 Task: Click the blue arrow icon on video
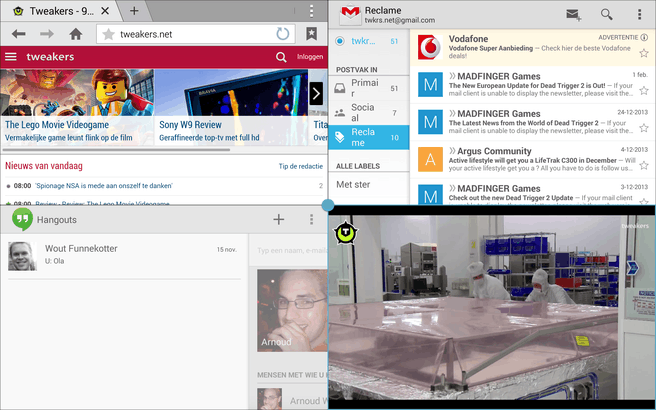(x=633, y=267)
